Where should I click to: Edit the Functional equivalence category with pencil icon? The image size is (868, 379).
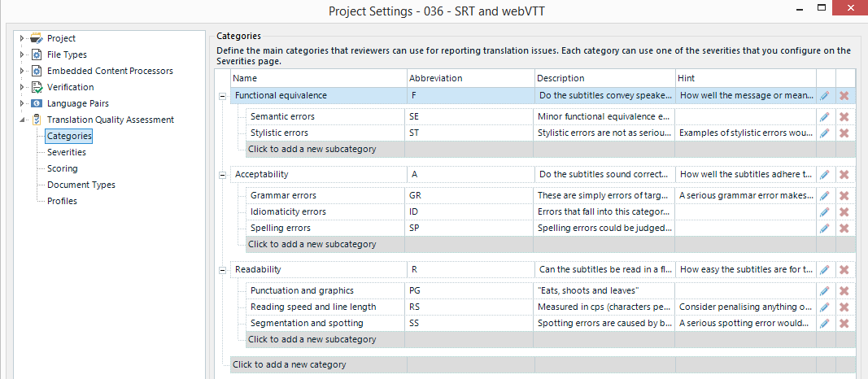click(825, 96)
